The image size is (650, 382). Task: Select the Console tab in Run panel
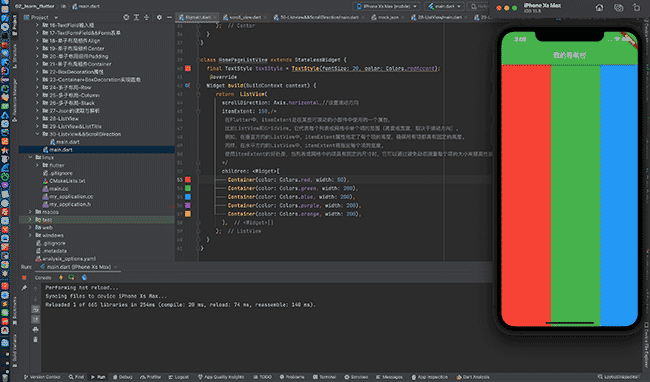coord(43,278)
